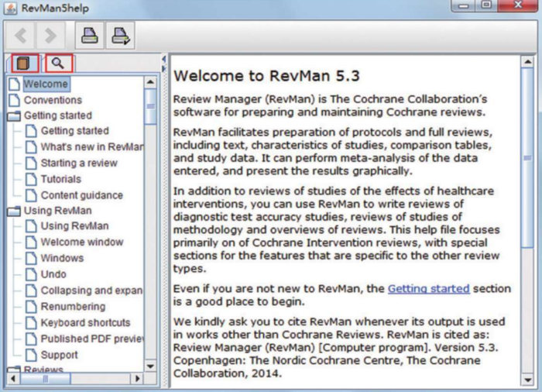Click the Java icon in title bar
This screenshot has width=542, height=392.
10,9
